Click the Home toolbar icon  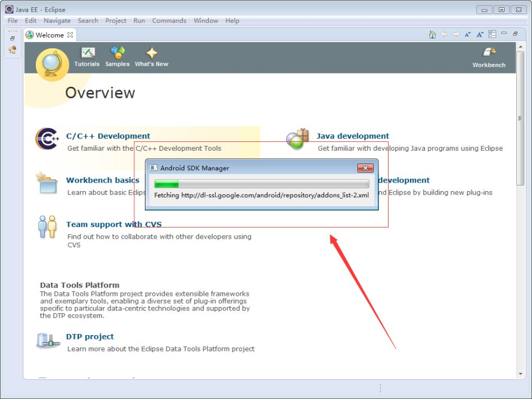pos(432,34)
